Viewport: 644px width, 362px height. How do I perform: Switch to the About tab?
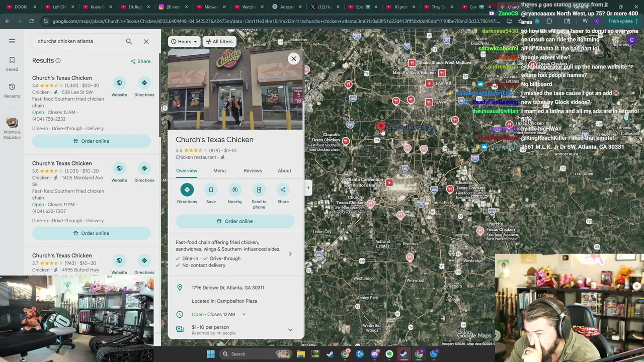(x=284, y=170)
